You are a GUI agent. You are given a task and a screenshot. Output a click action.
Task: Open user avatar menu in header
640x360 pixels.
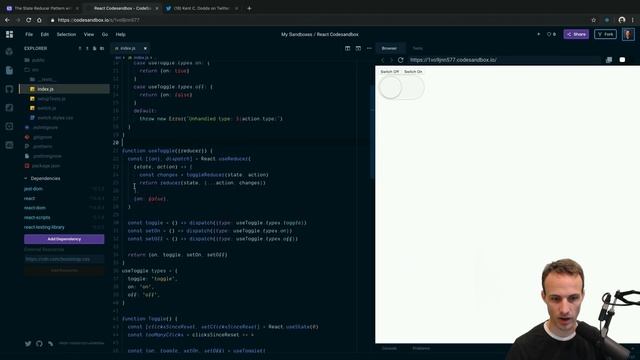point(628,34)
